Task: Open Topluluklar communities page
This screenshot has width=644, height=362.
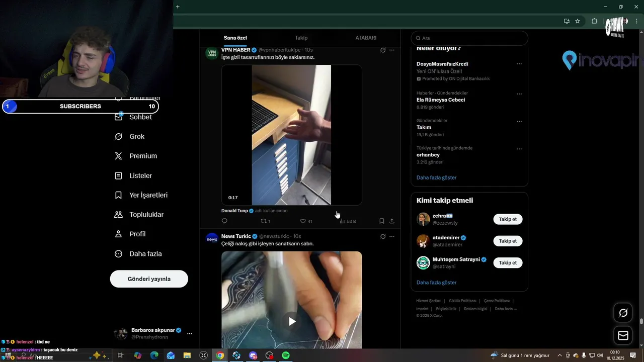Action: pyautogui.click(x=139, y=215)
